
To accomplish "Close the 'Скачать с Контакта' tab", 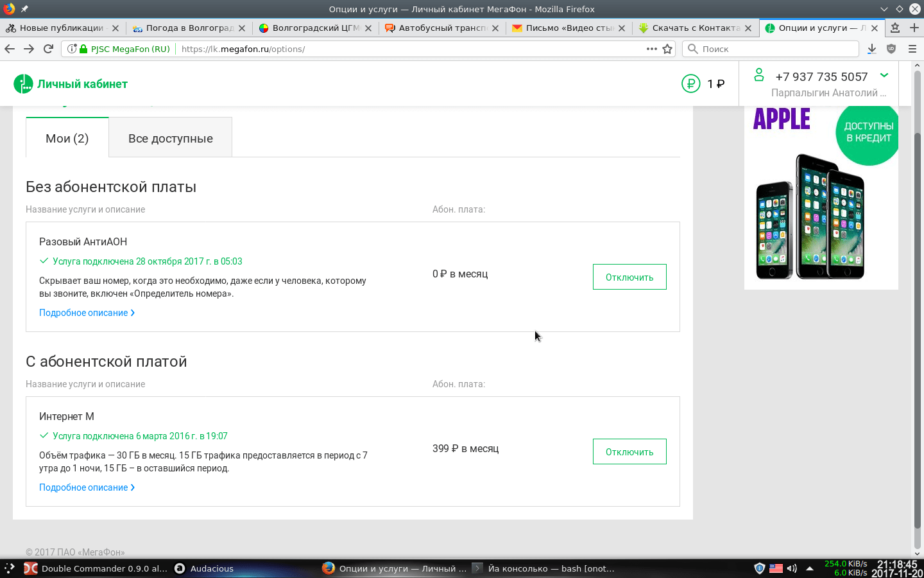I will [x=748, y=28].
